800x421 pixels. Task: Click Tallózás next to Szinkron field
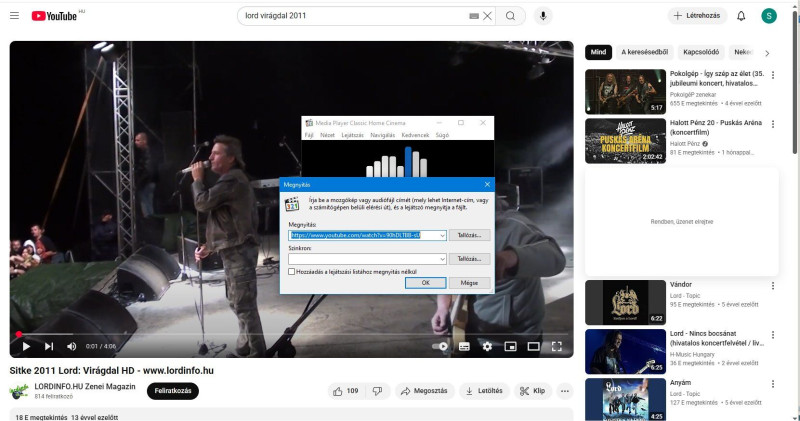[469, 259]
